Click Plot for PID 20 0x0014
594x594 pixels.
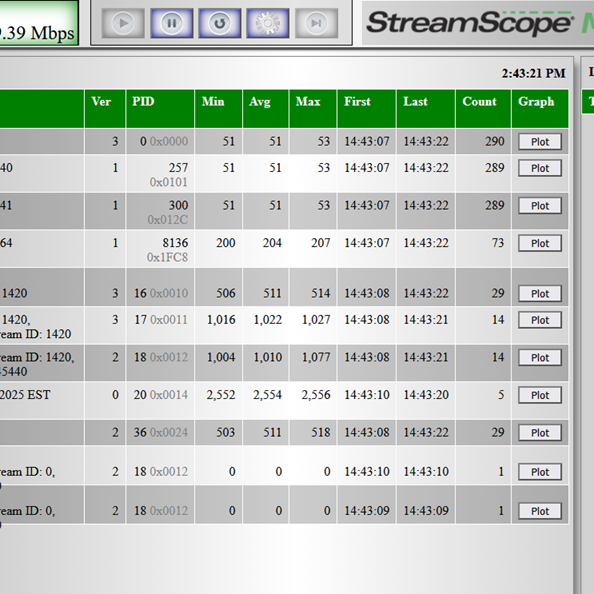(540, 395)
